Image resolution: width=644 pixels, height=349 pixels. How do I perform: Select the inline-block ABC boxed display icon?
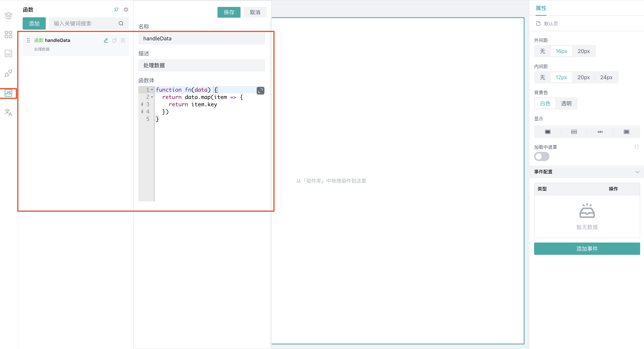click(574, 132)
